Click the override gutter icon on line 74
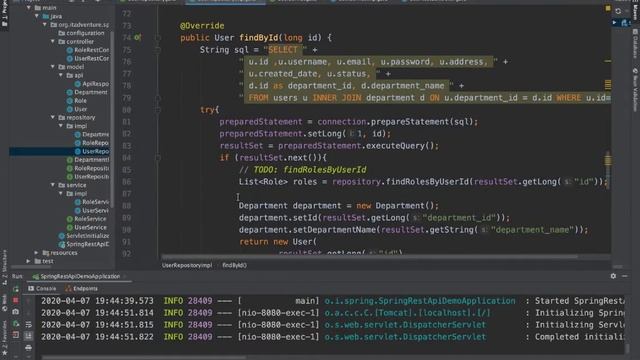This screenshot has width=640, height=360. 138,38
